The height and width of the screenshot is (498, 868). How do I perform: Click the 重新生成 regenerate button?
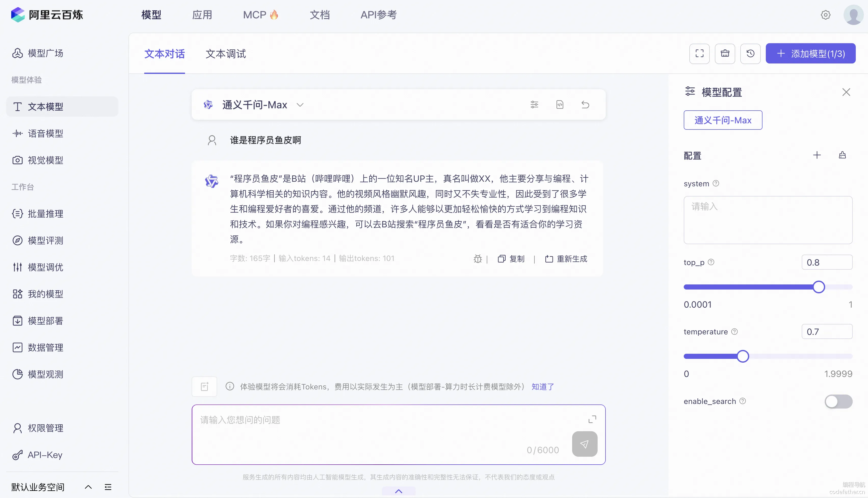pos(566,259)
